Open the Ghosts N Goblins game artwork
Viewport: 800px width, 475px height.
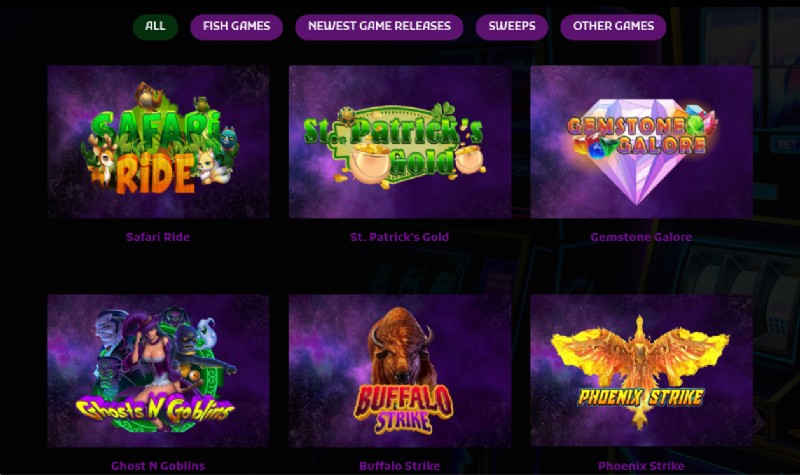click(x=158, y=370)
